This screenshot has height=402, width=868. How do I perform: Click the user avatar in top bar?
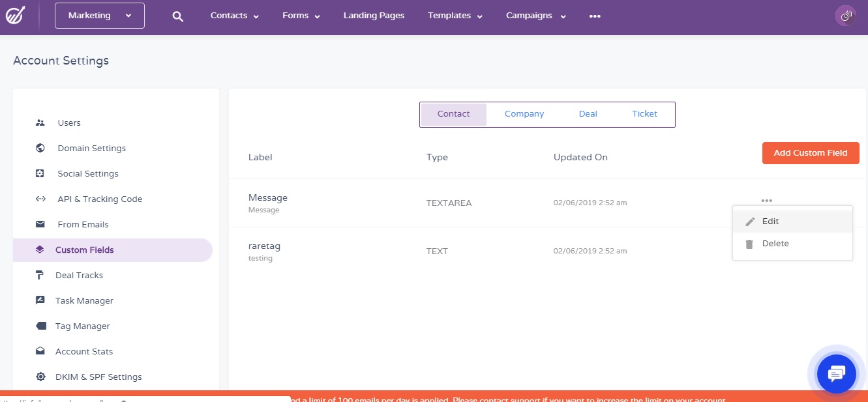(846, 16)
